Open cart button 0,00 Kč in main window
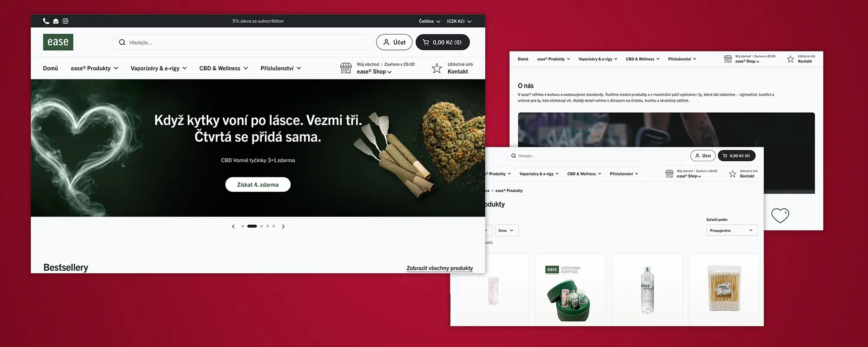Viewport: 868px width, 347px height. (x=443, y=42)
